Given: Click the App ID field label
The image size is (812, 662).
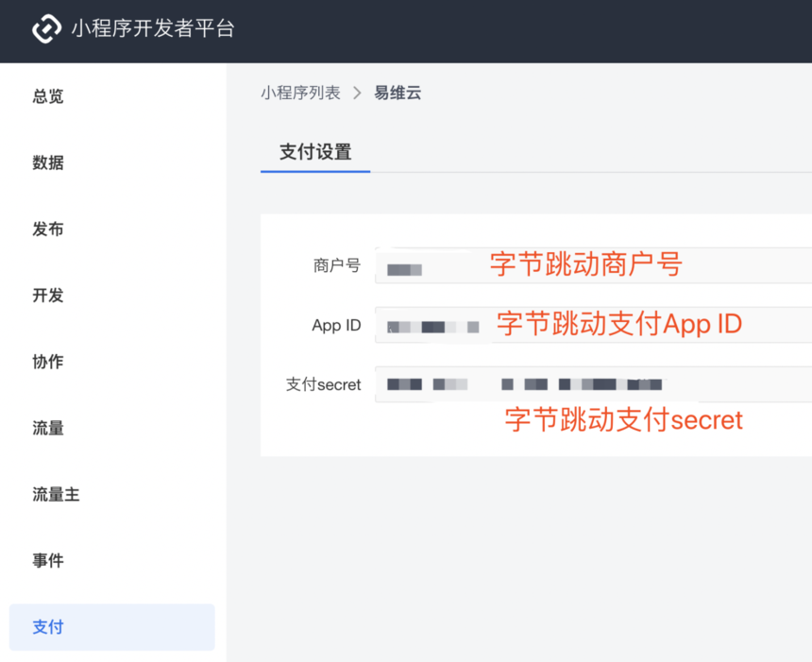Looking at the screenshot, I should pyautogui.click(x=337, y=325).
